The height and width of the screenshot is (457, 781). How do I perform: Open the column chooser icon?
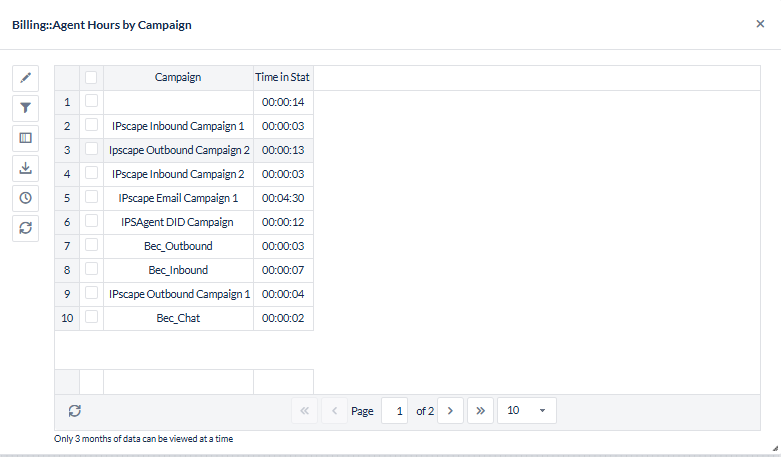pos(25,138)
